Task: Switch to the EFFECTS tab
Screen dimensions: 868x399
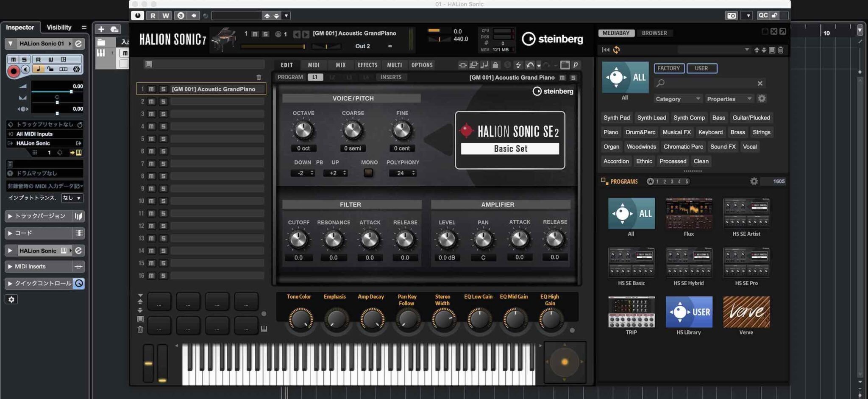Action: click(x=367, y=65)
